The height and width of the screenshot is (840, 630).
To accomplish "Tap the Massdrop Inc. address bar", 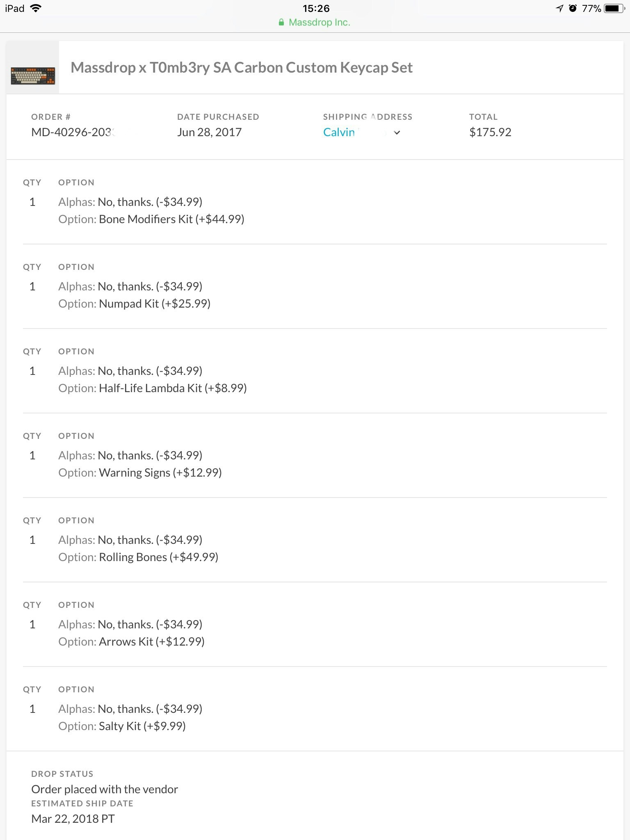I will click(319, 23).
